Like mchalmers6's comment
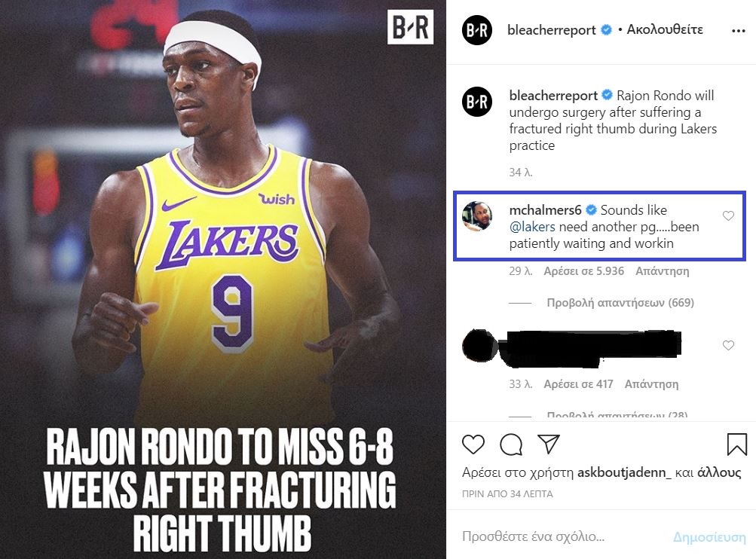756x559 pixels. pos(728,216)
